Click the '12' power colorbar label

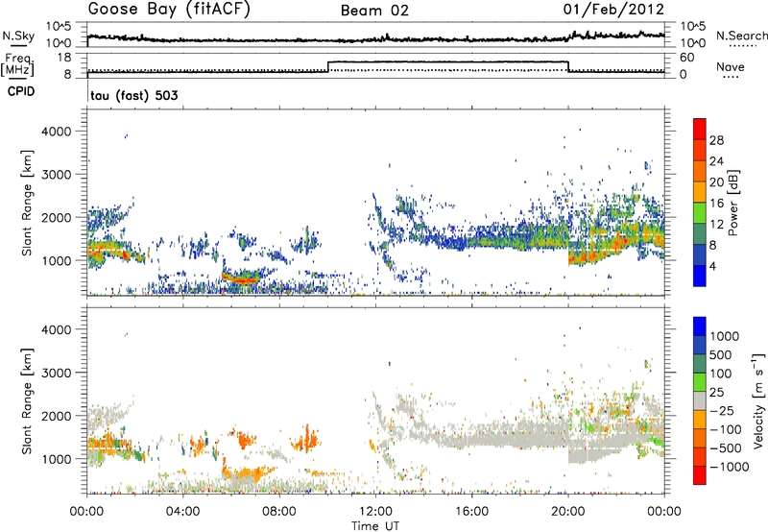[716, 225]
